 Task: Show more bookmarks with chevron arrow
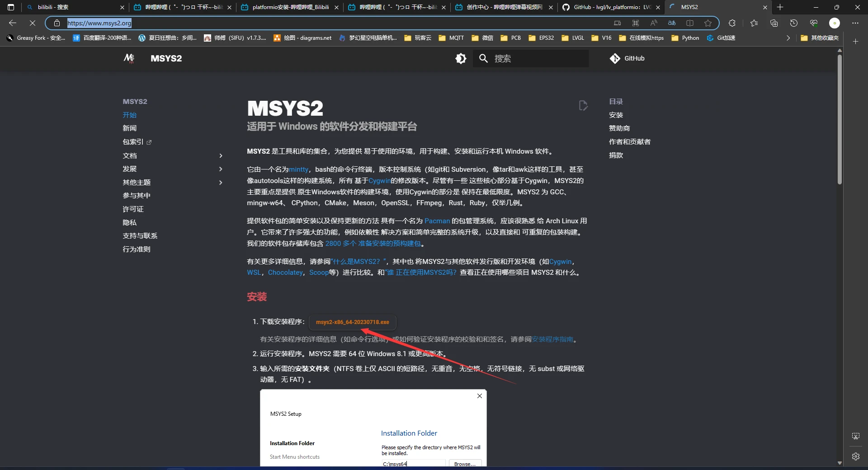(788, 38)
